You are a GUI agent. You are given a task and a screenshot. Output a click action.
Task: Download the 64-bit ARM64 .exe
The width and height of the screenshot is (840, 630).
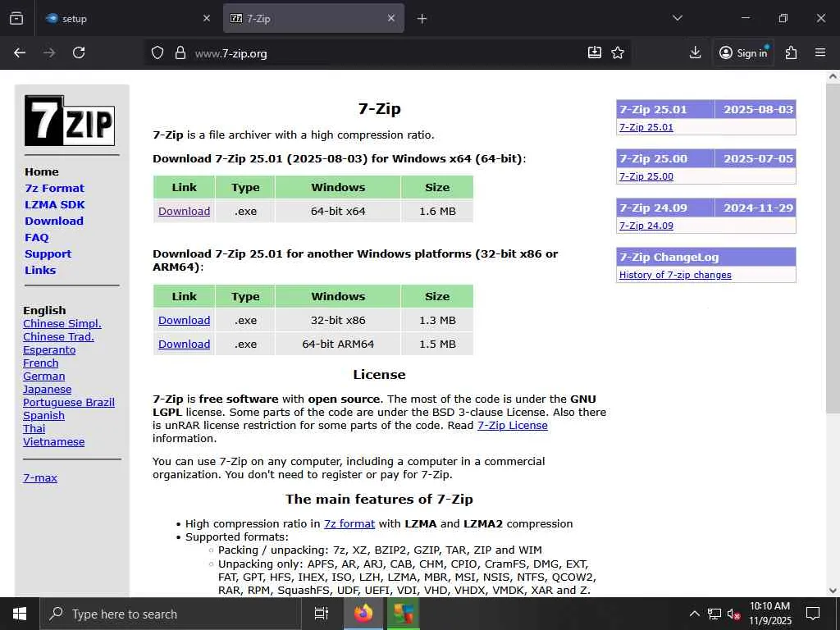coord(185,344)
